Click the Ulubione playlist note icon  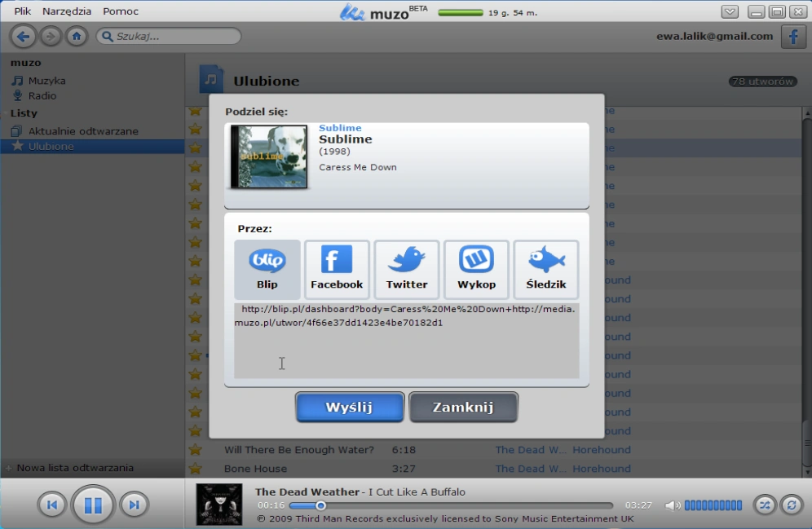(211, 79)
